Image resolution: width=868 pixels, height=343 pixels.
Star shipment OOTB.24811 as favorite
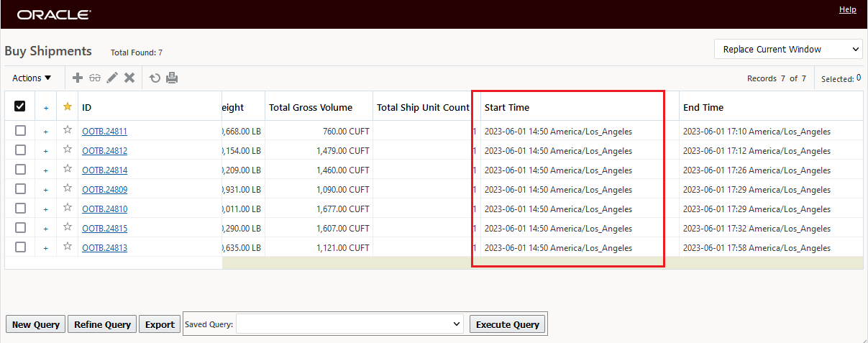tap(68, 130)
